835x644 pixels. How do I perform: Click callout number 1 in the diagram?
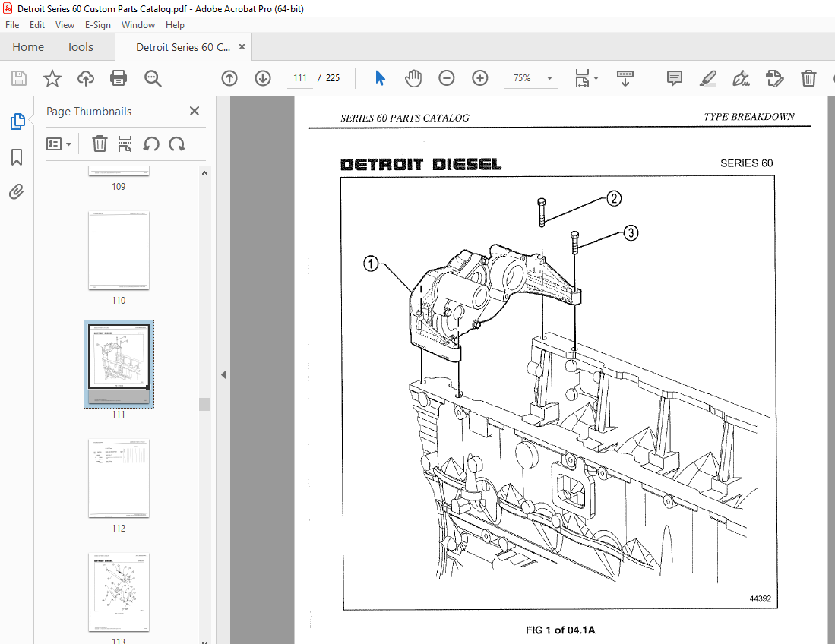click(x=371, y=264)
